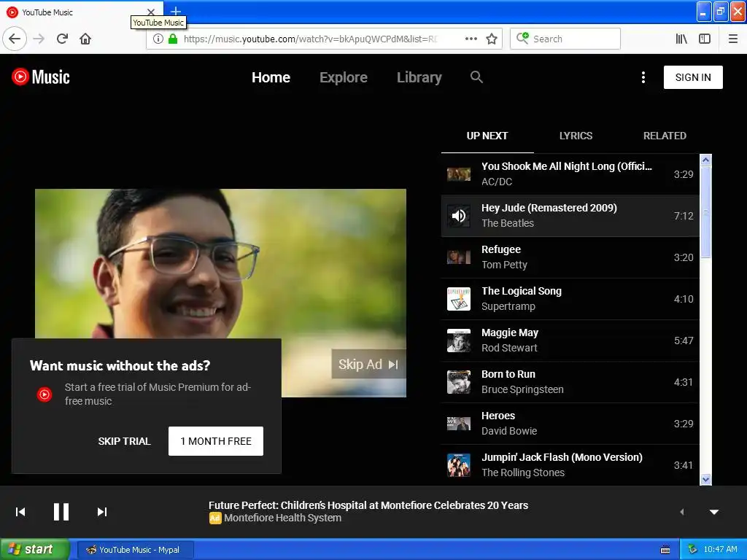Screen dimensions: 747x560
Task: Click the system tray shield icon
Action: coord(693,550)
